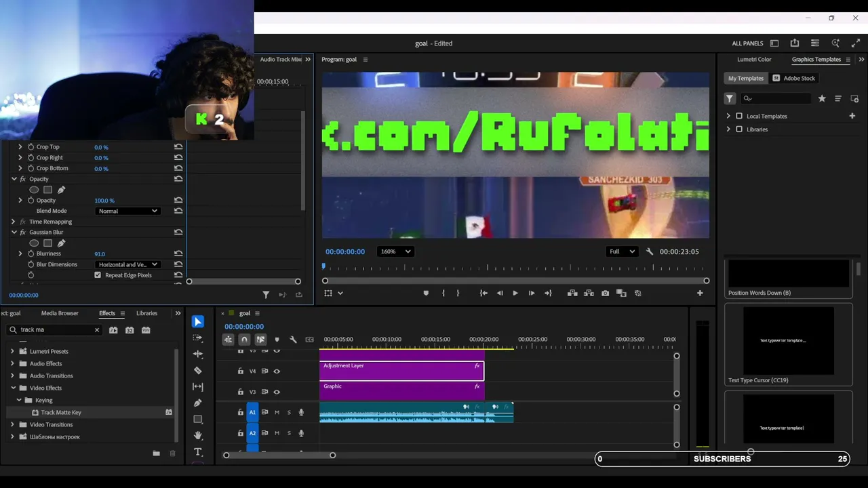
Task: Choose the Ripple Edit tool
Action: point(198,354)
